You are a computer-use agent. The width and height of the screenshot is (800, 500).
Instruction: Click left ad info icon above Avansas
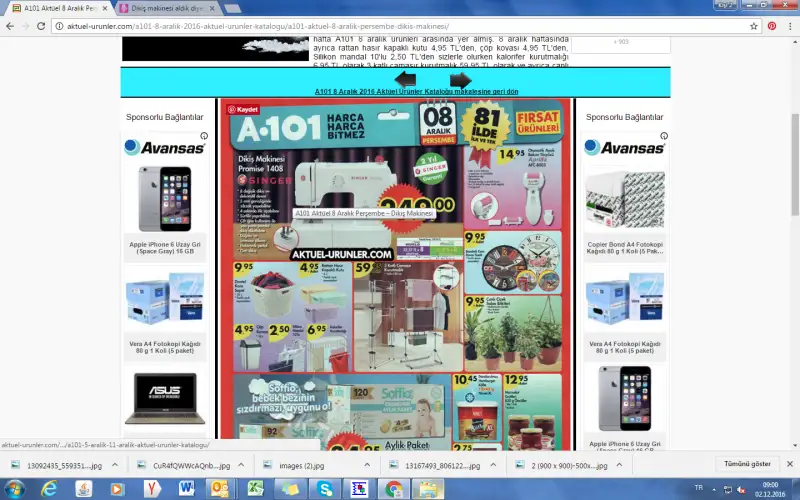204,136
